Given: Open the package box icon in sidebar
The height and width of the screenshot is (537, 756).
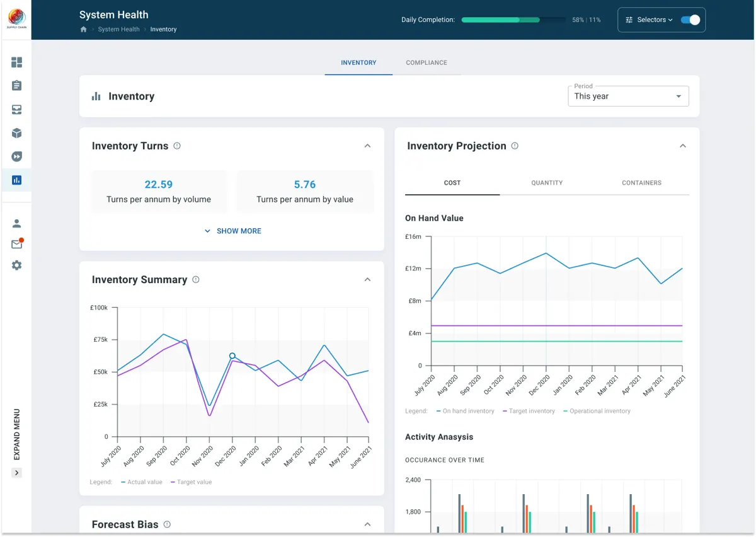Looking at the screenshot, I should pos(17,133).
